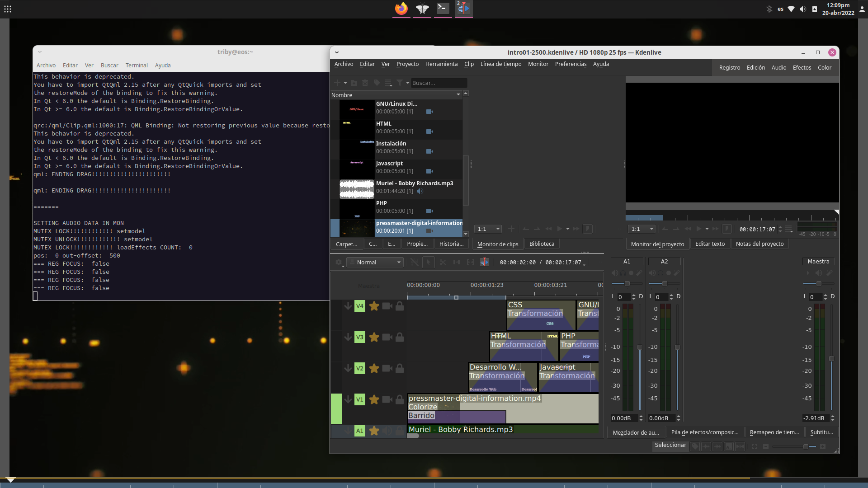
Task: Switch to Edición workspace layout
Action: pos(755,68)
